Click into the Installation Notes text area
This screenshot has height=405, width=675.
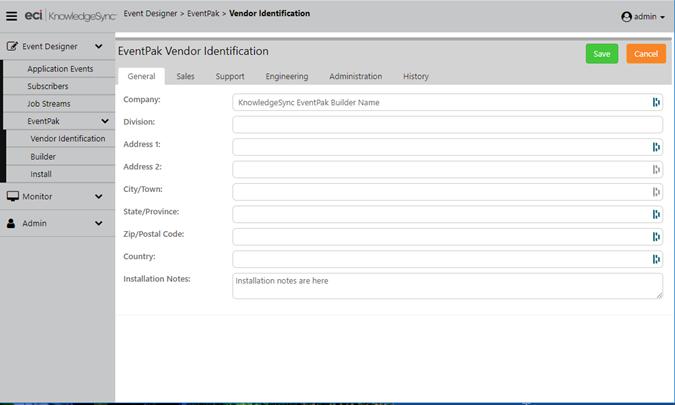(447, 286)
